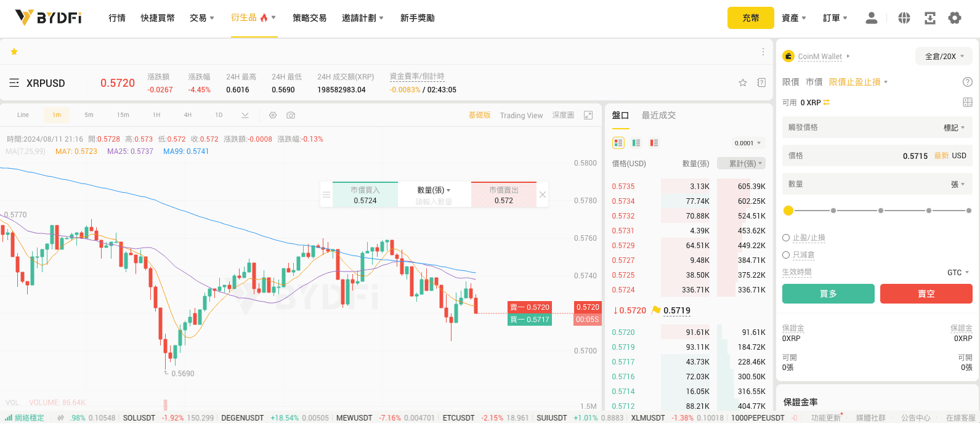980x423 pixels.
Task: Open favorites via the yellow star icon
Action: pyautogui.click(x=14, y=52)
